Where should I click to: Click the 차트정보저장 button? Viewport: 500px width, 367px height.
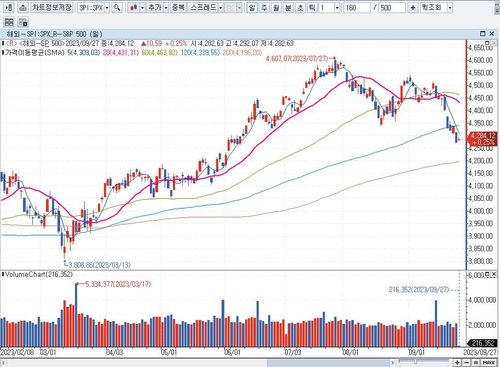(52, 7)
